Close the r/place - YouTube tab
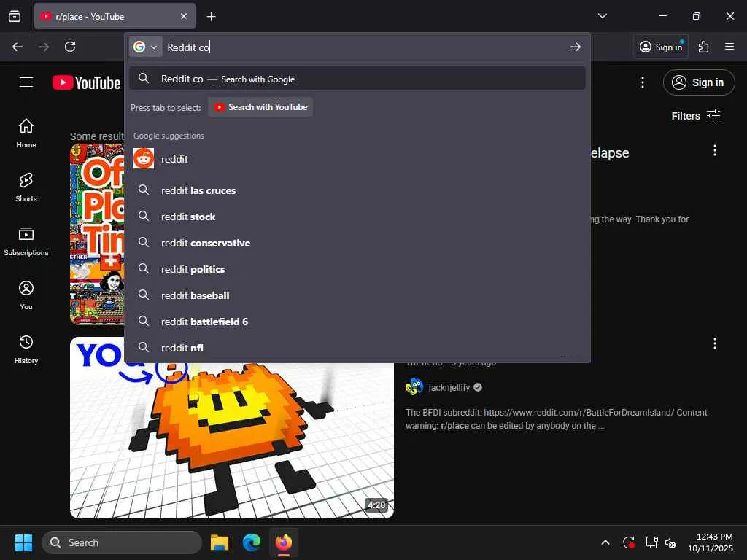The width and height of the screenshot is (747, 560). [184, 16]
